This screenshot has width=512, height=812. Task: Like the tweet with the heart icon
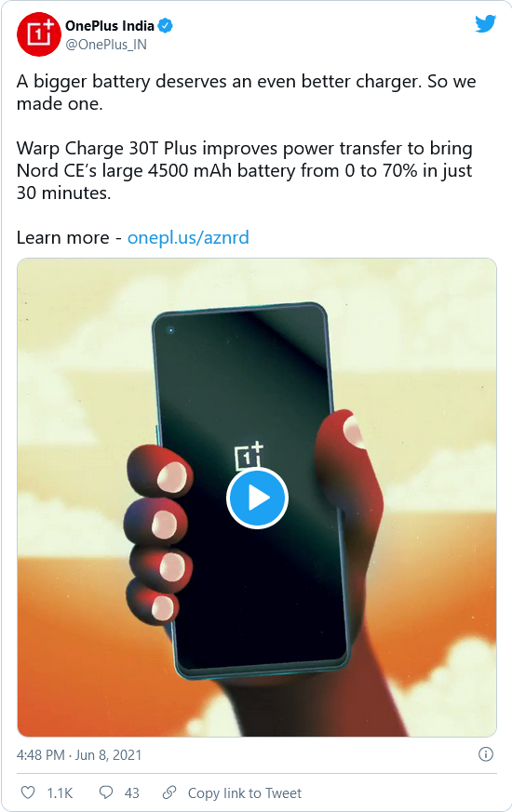point(28,792)
